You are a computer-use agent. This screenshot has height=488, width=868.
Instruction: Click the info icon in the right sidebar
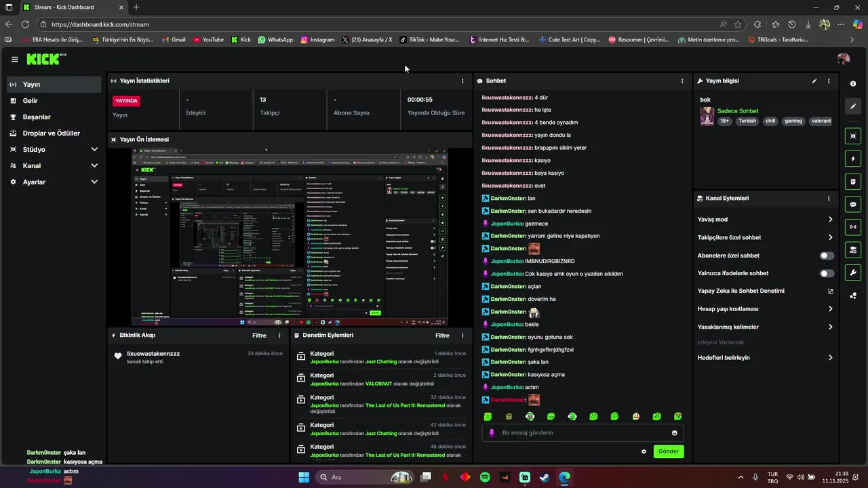[853, 83]
